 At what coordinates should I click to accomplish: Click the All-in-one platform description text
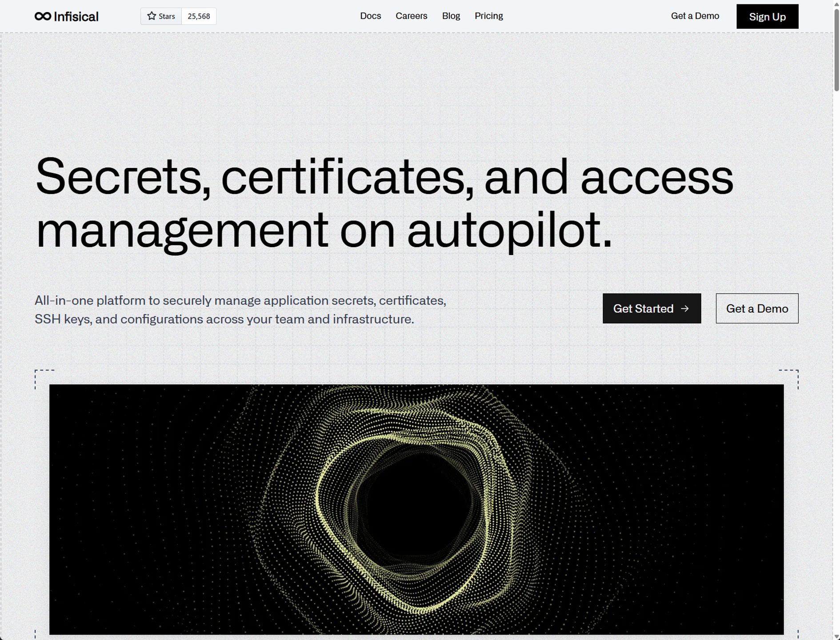tap(240, 310)
